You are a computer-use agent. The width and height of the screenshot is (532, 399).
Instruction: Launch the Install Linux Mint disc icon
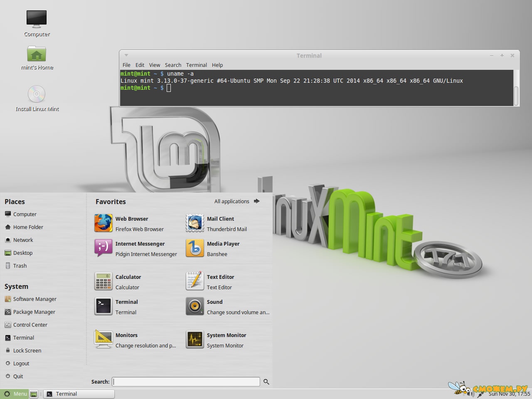pos(37,94)
